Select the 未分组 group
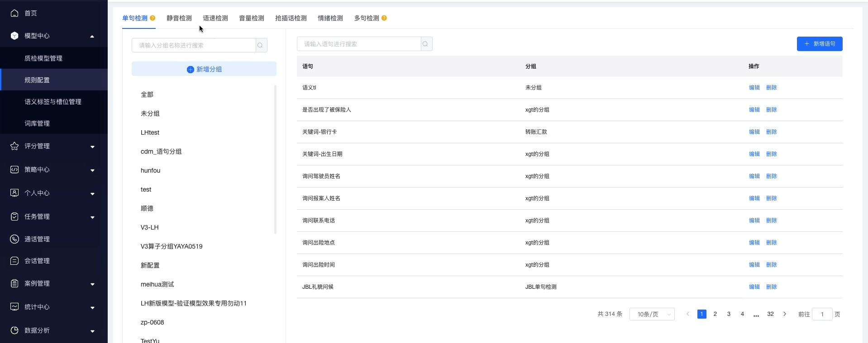 pyautogui.click(x=150, y=113)
